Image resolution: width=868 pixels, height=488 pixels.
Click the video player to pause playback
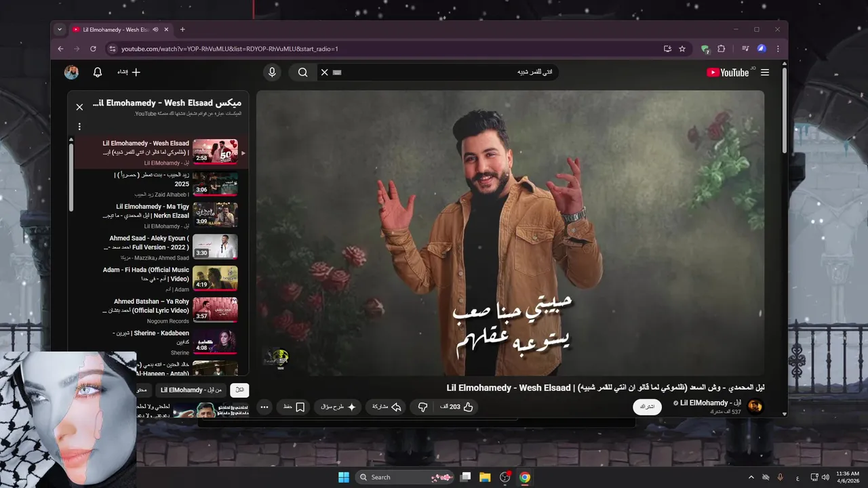coord(510,233)
